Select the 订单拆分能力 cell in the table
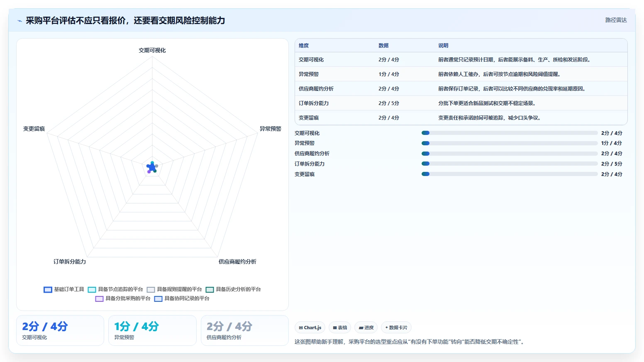Screen dimensions: 644x362 tap(314, 103)
